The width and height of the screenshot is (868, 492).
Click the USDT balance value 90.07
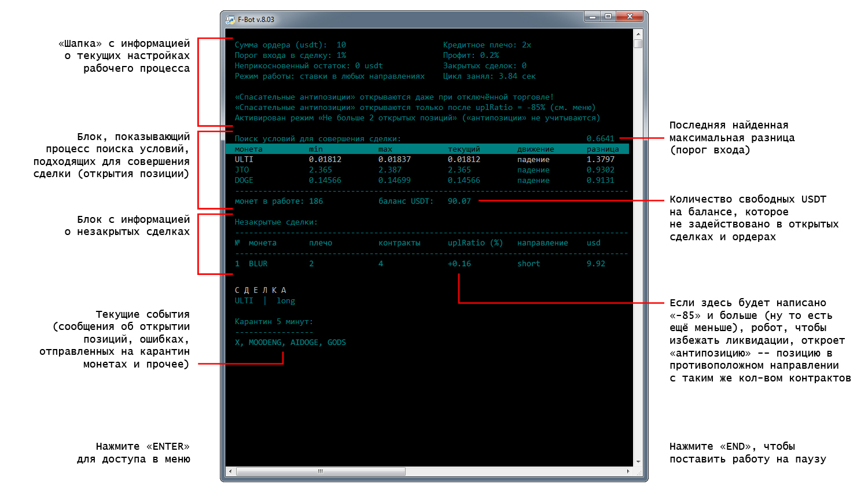[x=459, y=201]
